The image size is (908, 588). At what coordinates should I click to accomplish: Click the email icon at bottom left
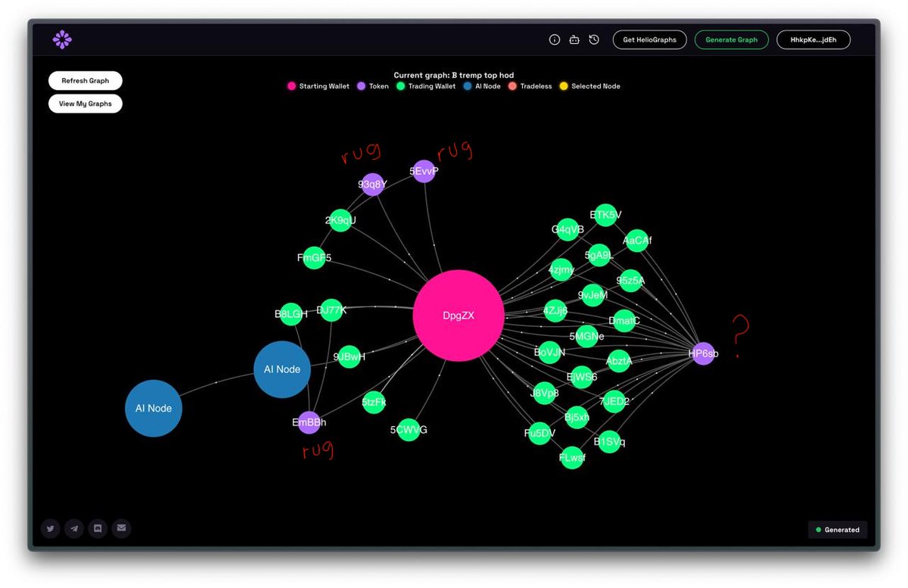pos(121,528)
